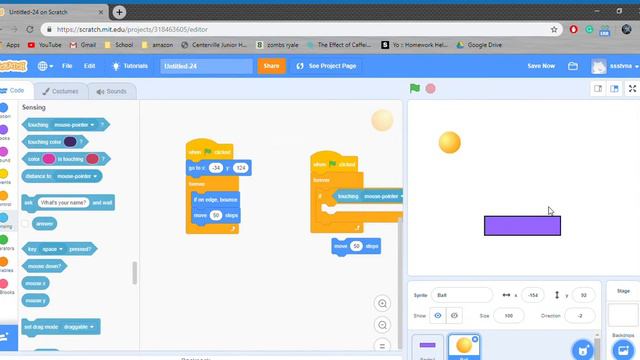Viewport: 640px width, 360px height.
Task: Click See Project Page button
Action: [326, 66]
